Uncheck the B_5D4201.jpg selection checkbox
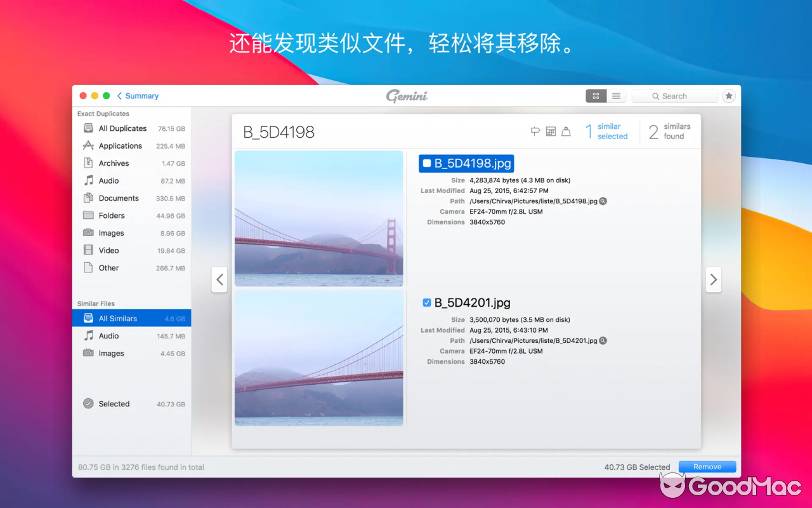 tap(427, 302)
